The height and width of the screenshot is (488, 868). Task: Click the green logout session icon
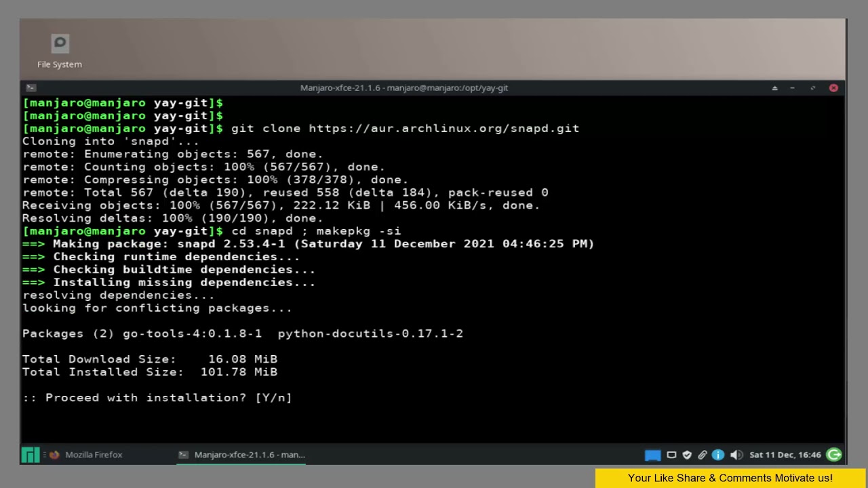click(835, 455)
